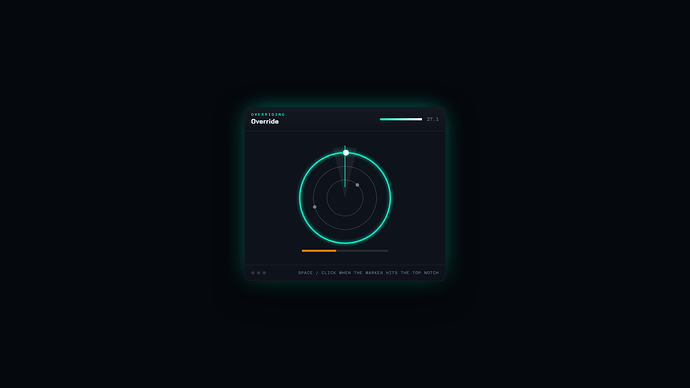
Task: Click the 27.1 countdown value
Action: coord(433,119)
